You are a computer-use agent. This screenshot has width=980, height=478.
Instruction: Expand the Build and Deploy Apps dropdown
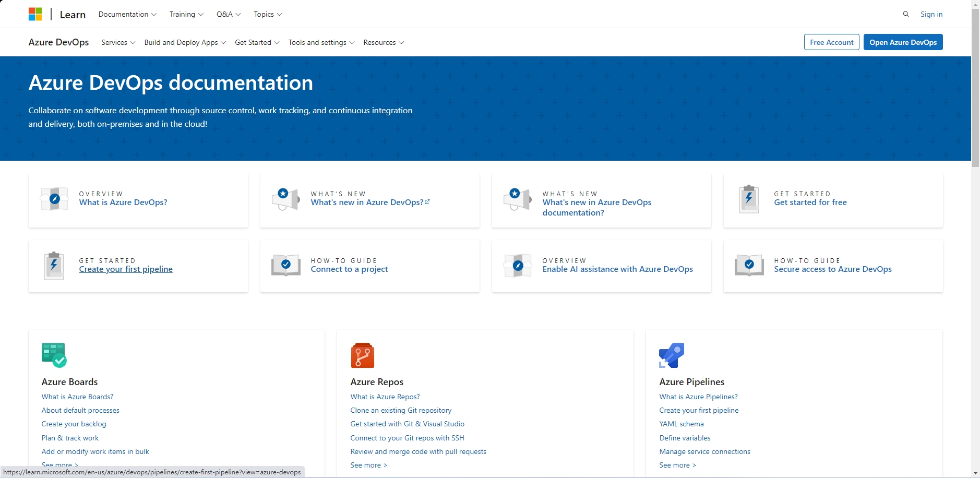[184, 42]
